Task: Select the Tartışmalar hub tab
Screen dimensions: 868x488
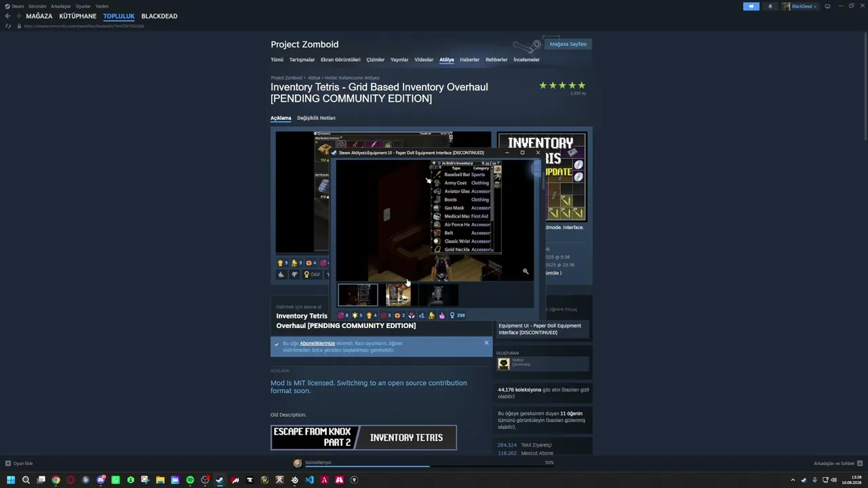Action: tap(302, 60)
